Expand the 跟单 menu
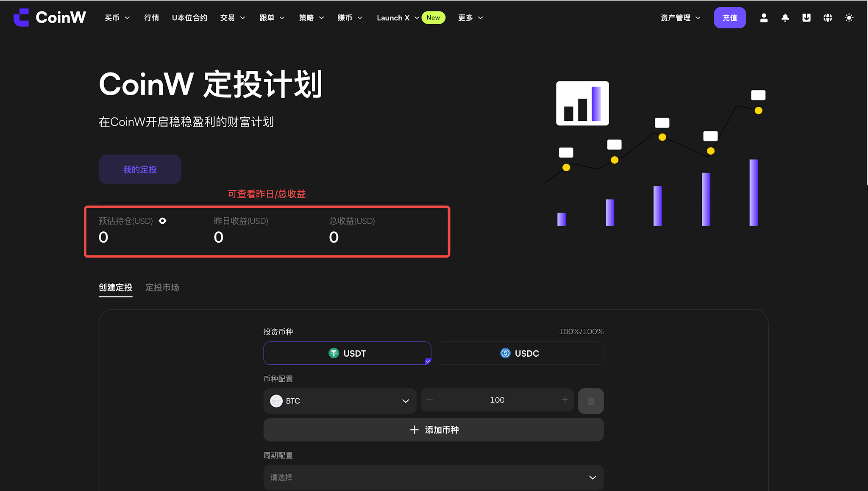Viewport: 868px width, 491px height. 272,18
